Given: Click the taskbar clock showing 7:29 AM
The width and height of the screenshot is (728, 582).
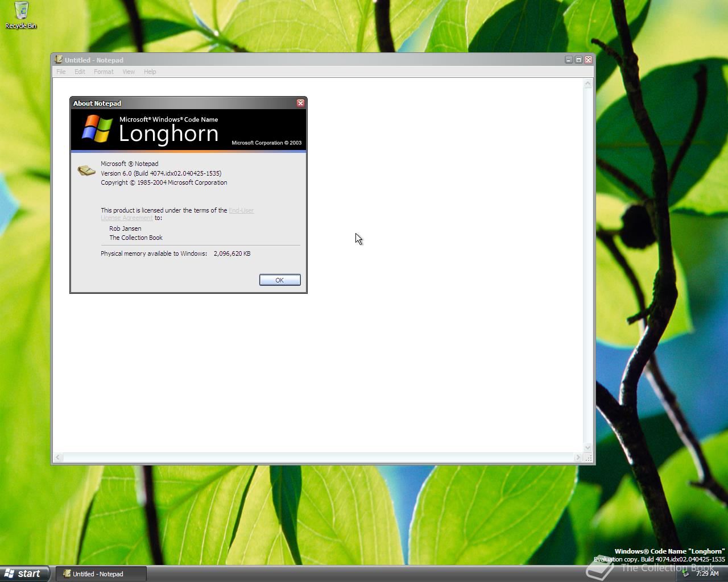Looking at the screenshot, I should (707, 574).
